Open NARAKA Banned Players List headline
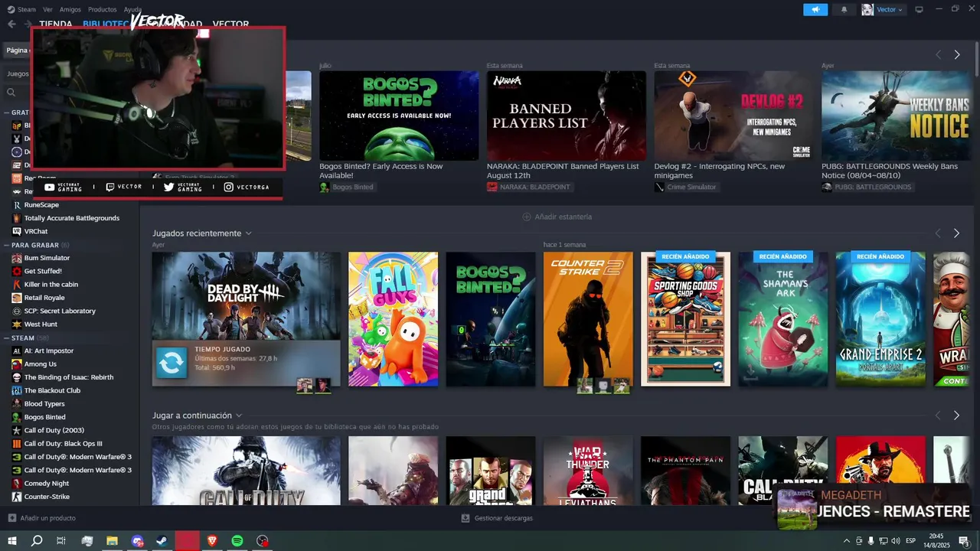 point(563,171)
